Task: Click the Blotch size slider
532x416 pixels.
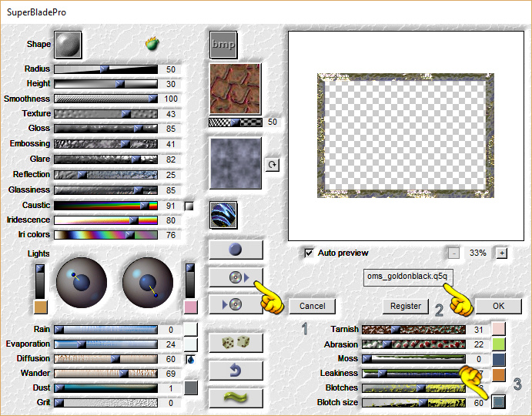Action: (413, 403)
